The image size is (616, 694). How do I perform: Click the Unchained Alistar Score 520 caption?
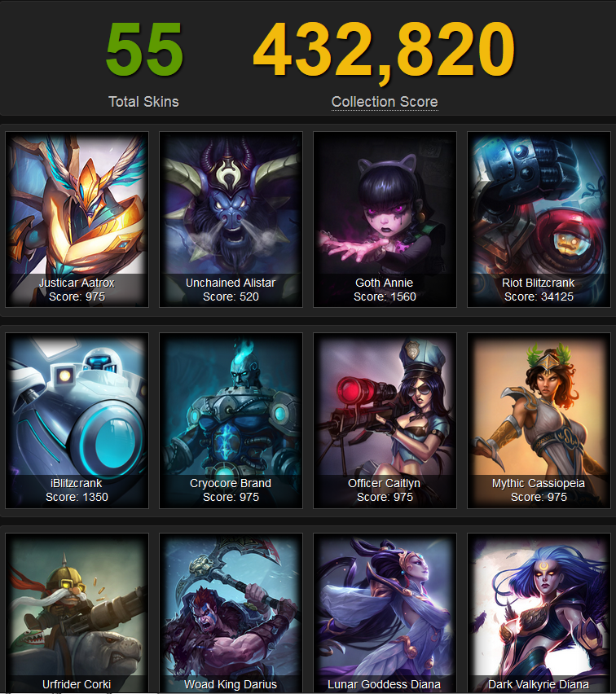coord(231,290)
